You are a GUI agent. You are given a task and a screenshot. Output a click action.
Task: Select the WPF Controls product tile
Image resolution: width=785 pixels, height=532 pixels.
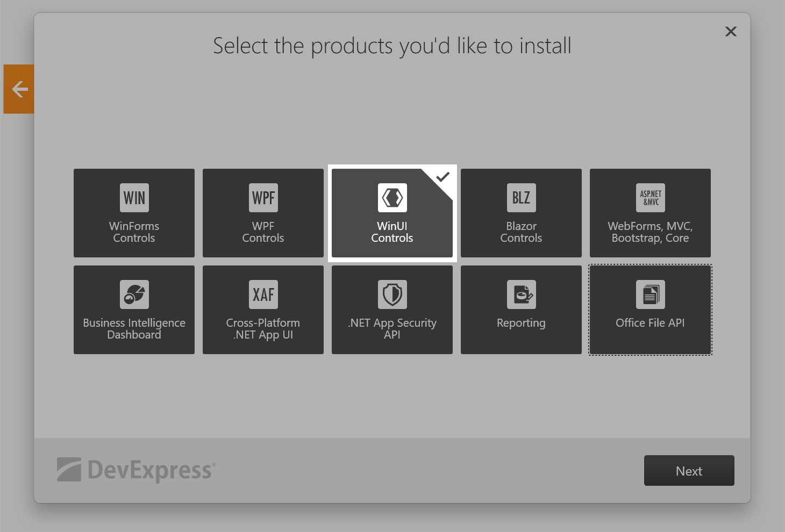pyautogui.click(x=263, y=213)
